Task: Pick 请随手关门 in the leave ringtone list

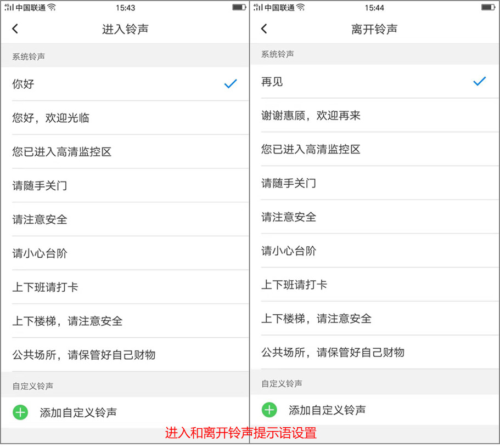Action: (289, 183)
